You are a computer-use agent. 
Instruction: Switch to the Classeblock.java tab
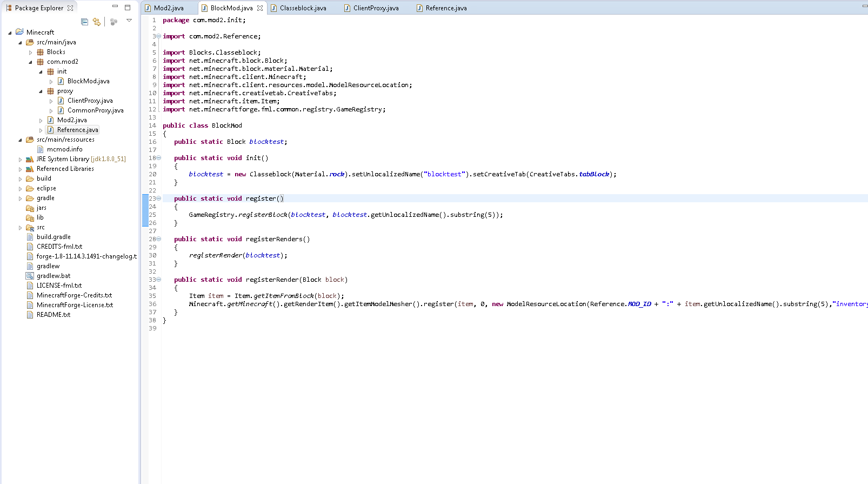303,8
